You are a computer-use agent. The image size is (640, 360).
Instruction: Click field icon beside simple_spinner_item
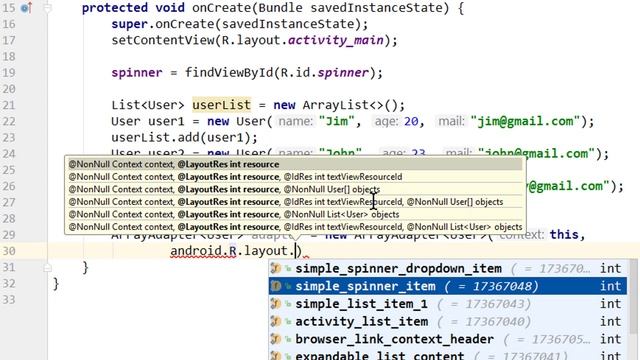tap(276, 286)
